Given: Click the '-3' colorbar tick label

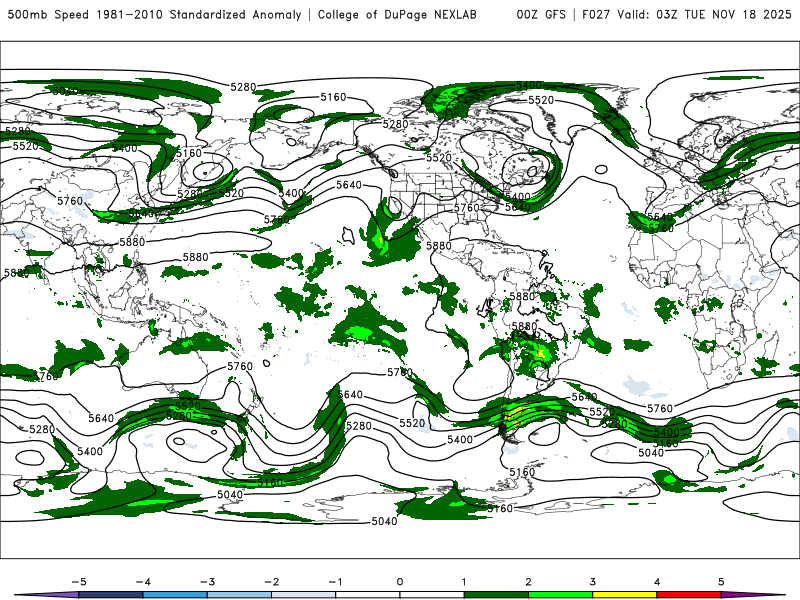Looking at the screenshot, I should (x=207, y=582).
